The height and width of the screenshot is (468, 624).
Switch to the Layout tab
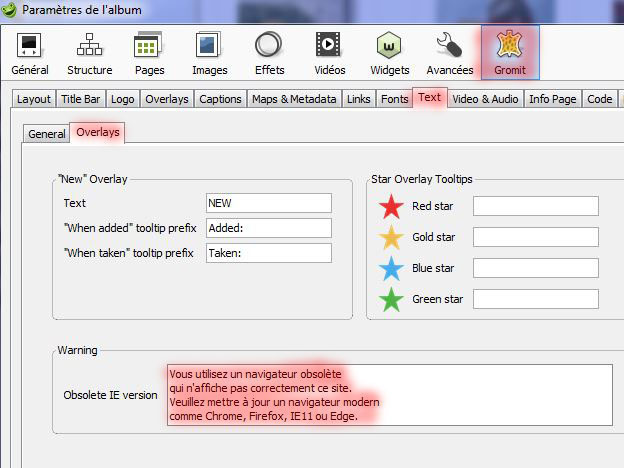[34, 99]
